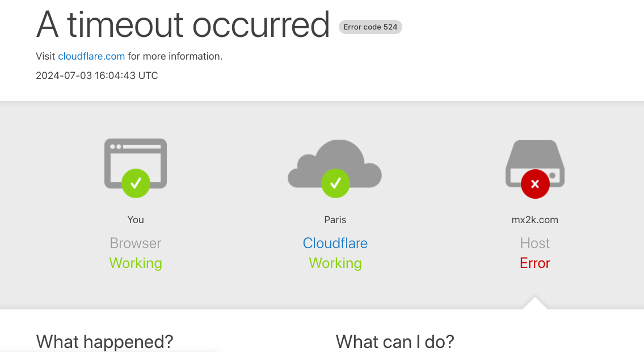Click the green Working status under Browser
644x352 pixels.
click(136, 263)
